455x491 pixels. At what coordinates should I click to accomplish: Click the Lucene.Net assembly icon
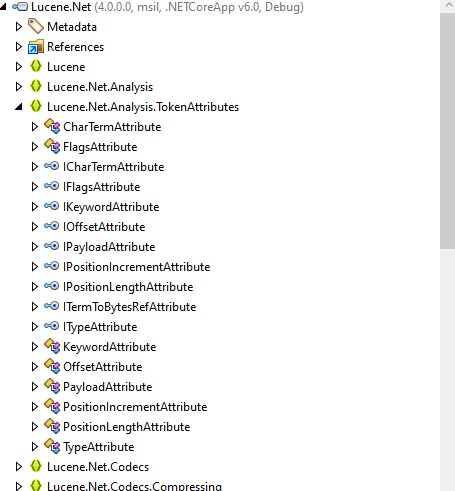(20, 7)
